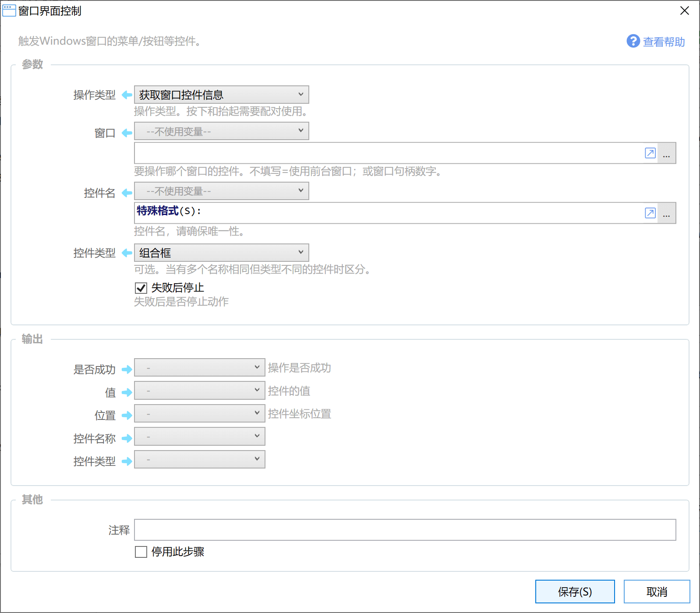The width and height of the screenshot is (700, 613).
Task: Expand the 控件名称 output dropdown
Action: tap(199, 436)
